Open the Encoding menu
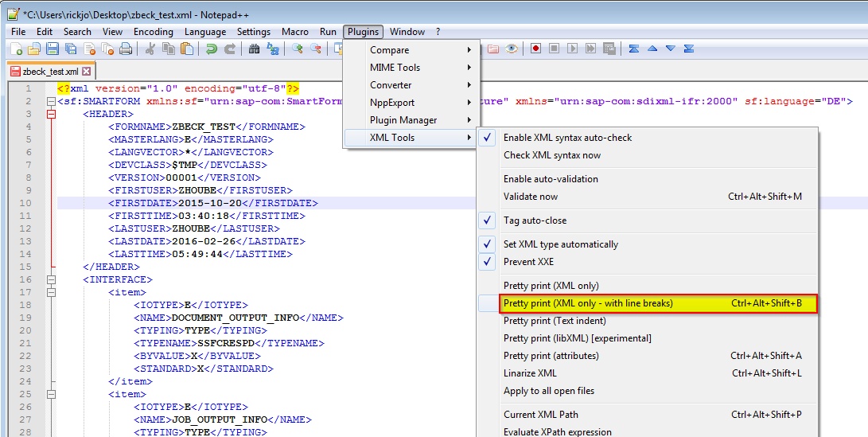The image size is (868, 437). [x=154, y=32]
